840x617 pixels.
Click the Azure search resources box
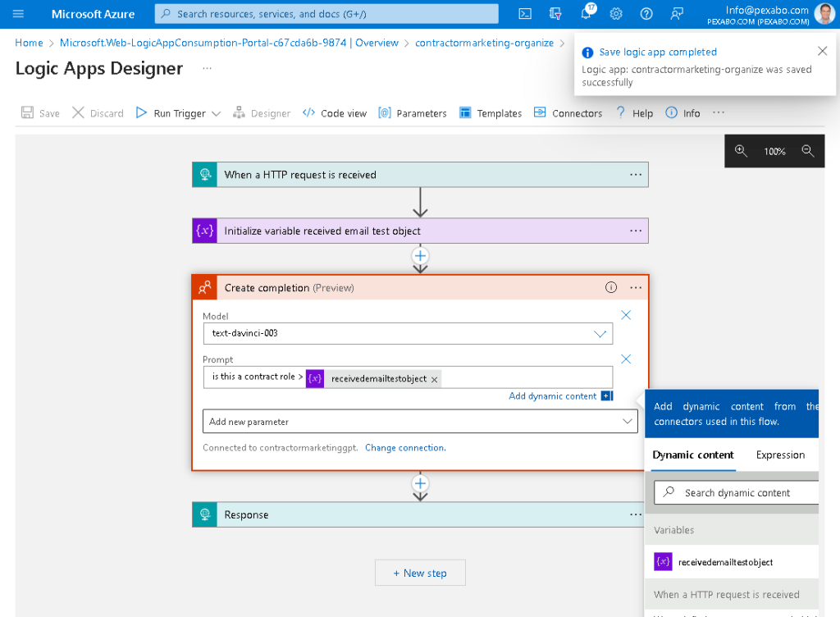pyautogui.click(x=326, y=14)
